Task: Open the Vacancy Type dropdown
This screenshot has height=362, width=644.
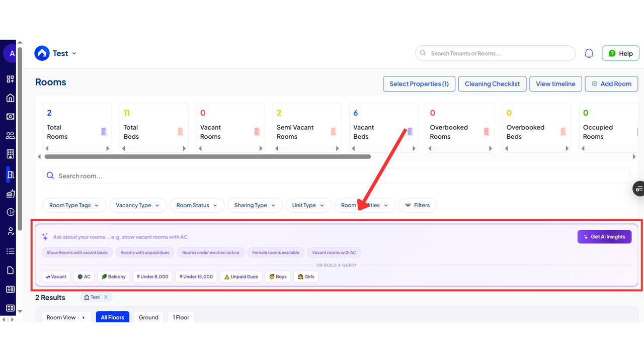Action: 137,205
